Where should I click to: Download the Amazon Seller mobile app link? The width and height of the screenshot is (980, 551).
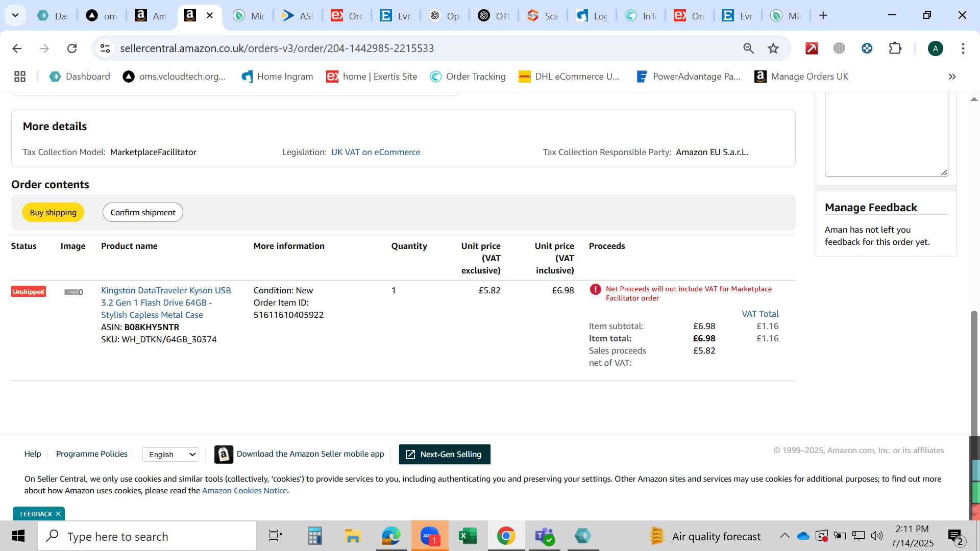click(x=310, y=454)
